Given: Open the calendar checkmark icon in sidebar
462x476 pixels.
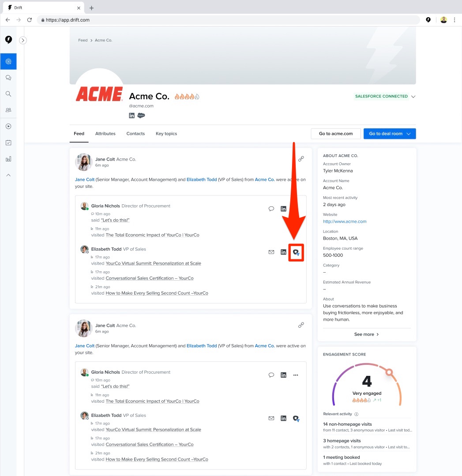Looking at the screenshot, I should point(8,142).
